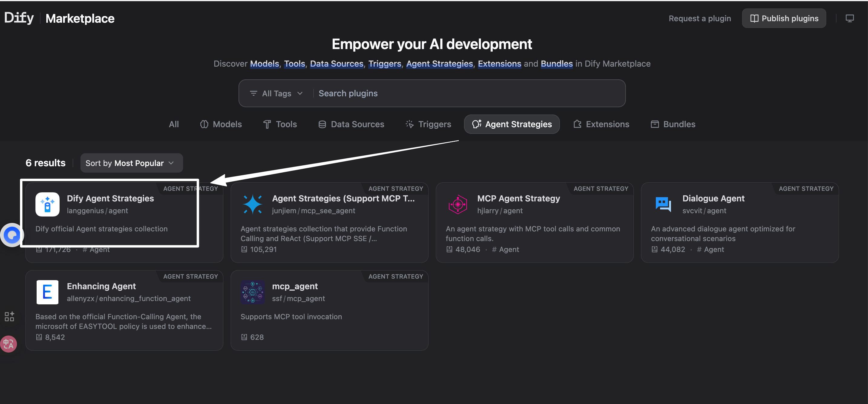Click the Request a plugin link
Viewport: 868px width, 404px height.
click(699, 18)
